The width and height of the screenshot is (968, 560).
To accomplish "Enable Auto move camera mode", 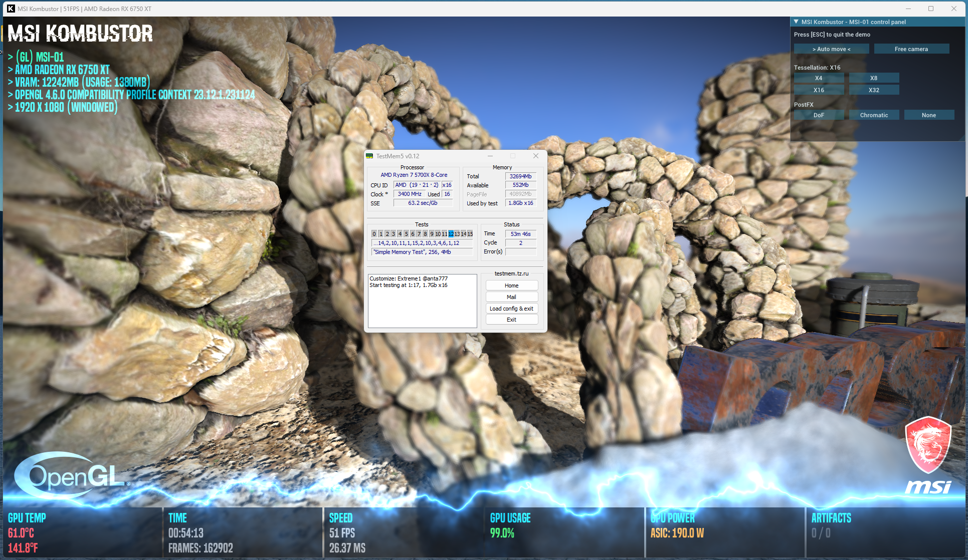I will tap(831, 49).
